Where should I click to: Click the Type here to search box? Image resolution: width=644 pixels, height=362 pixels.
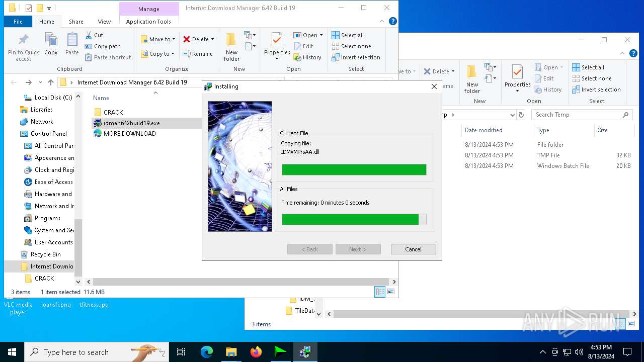click(x=96, y=352)
